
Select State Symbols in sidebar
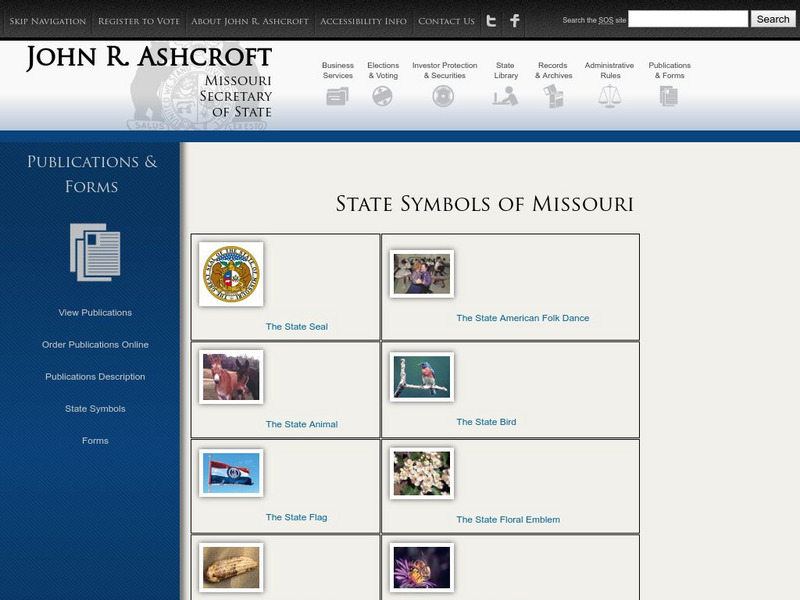point(95,409)
